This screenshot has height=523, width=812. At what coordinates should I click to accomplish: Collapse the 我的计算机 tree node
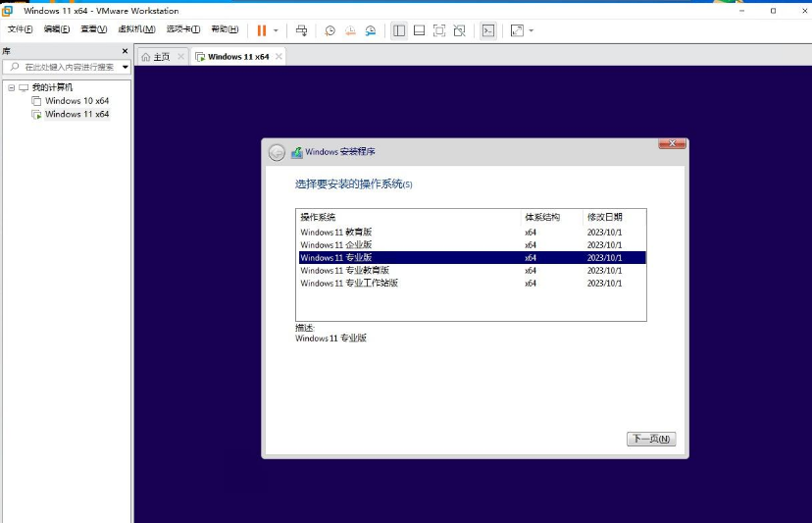[x=12, y=87]
